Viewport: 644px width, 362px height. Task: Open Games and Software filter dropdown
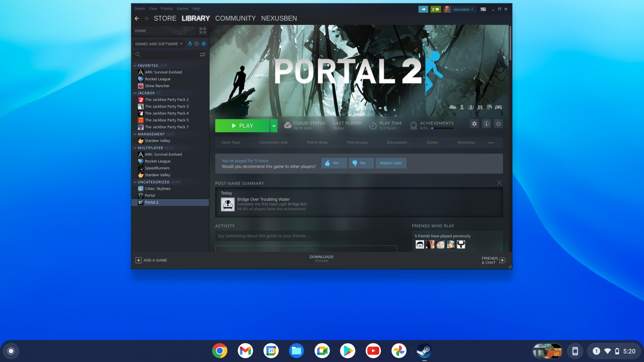(x=159, y=44)
